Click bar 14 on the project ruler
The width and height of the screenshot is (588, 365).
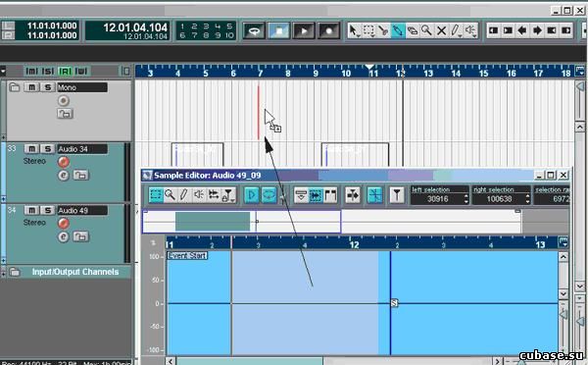(456, 73)
